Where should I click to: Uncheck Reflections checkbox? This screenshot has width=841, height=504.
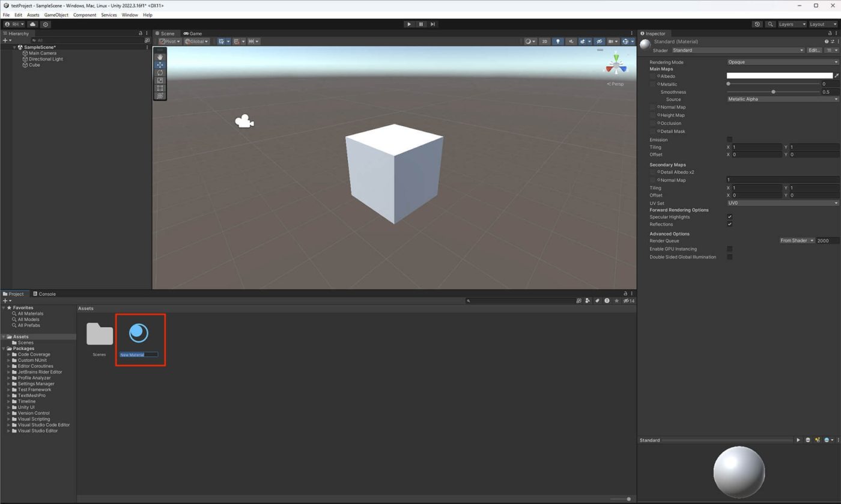pos(730,224)
